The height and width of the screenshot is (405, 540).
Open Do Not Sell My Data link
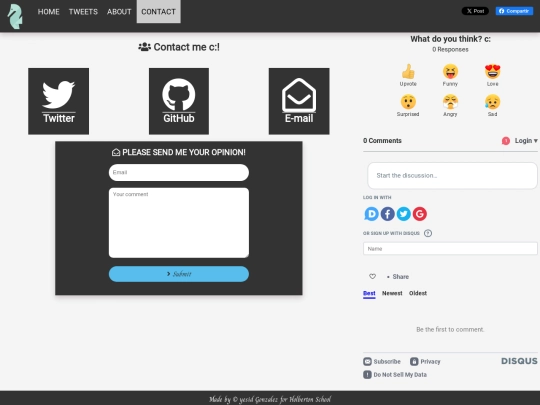(x=400, y=375)
